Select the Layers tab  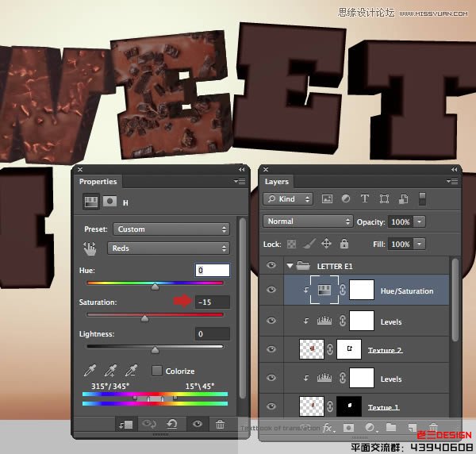[x=277, y=182]
